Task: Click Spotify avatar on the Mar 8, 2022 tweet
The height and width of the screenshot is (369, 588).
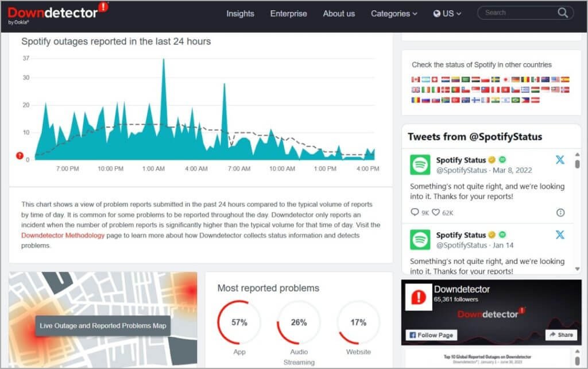Action: pos(420,165)
